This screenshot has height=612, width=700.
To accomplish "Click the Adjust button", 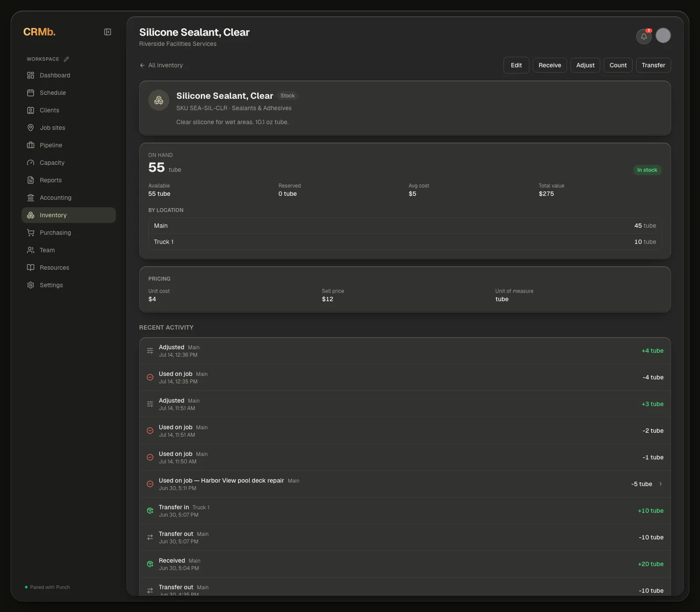I will click(585, 65).
